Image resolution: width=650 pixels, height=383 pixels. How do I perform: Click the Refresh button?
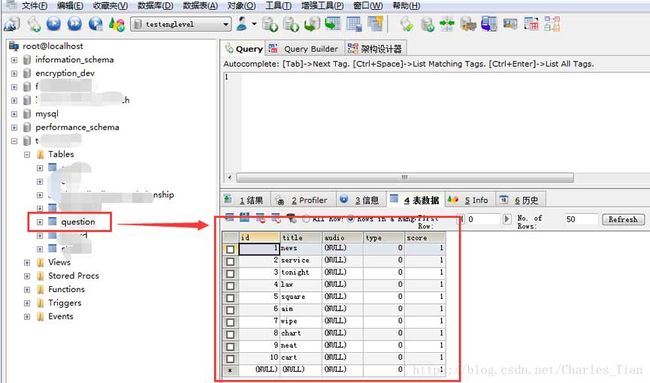click(623, 219)
